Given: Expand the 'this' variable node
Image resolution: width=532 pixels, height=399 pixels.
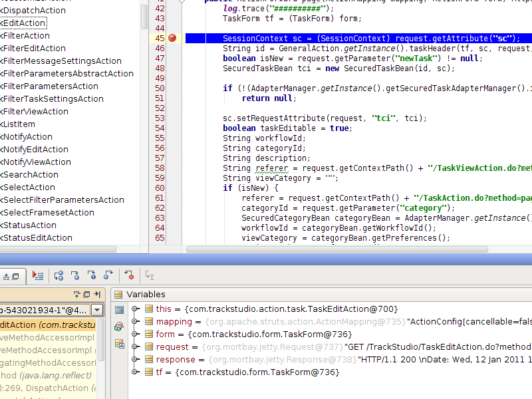Looking at the screenshot, I should [x=135, y=309].
